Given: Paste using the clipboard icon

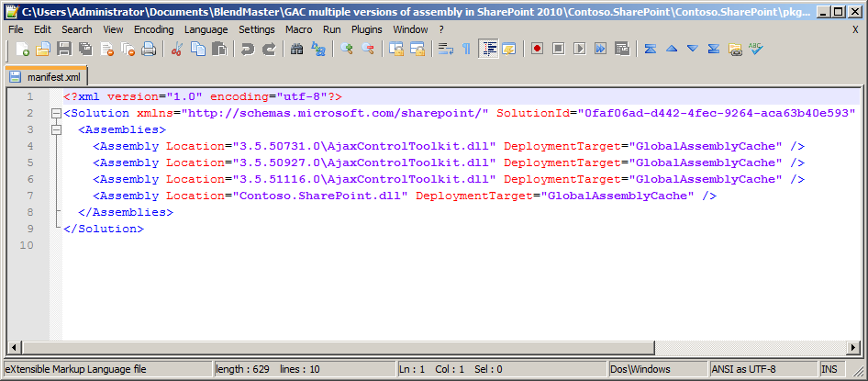Looking at the screenshot, I should point(219,50).
